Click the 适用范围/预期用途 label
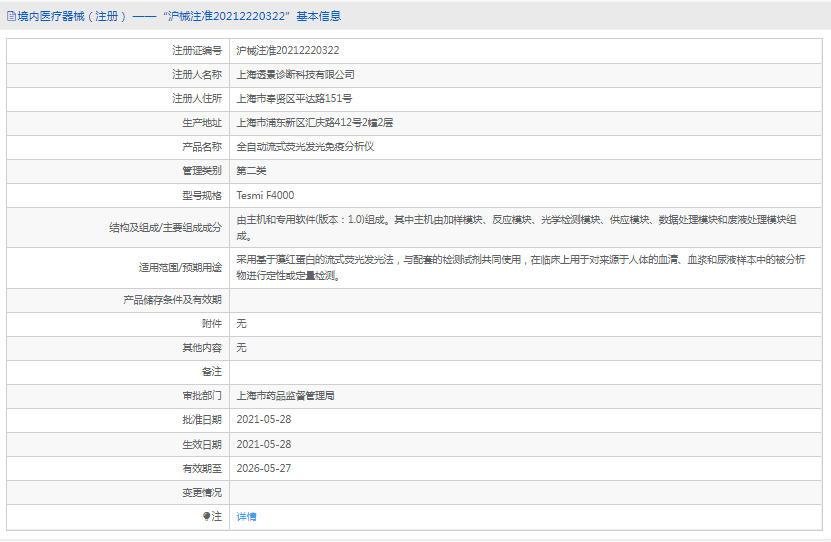 coord(180,268)
